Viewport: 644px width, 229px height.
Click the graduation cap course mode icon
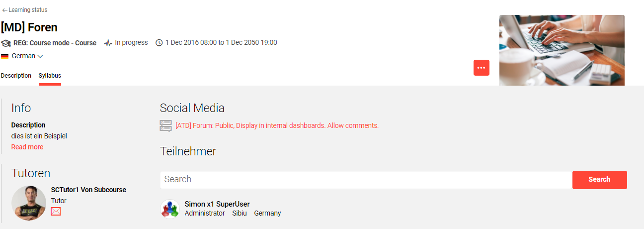(x=6, y=43)
